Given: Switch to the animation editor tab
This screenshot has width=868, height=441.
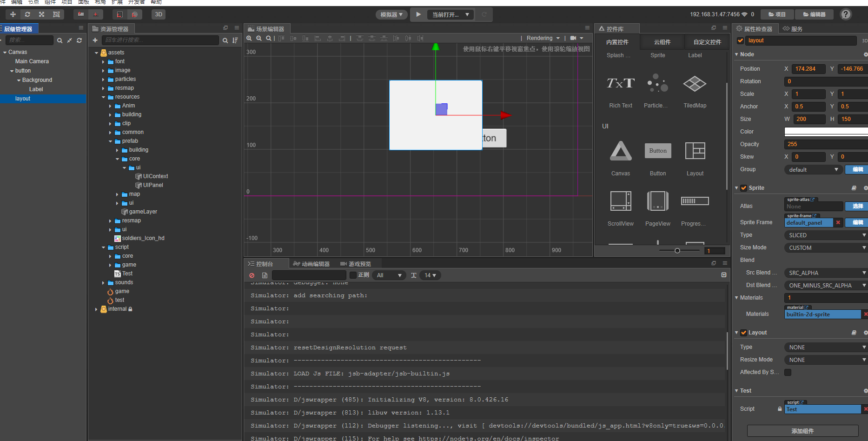Looking at the screenshot, I should [311, 264].
